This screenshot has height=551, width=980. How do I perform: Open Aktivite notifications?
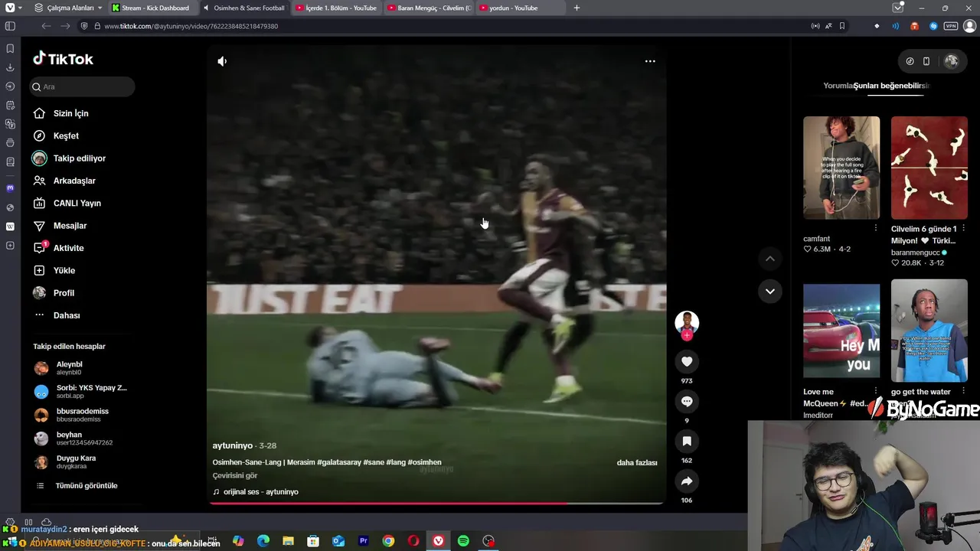point(58,248)
